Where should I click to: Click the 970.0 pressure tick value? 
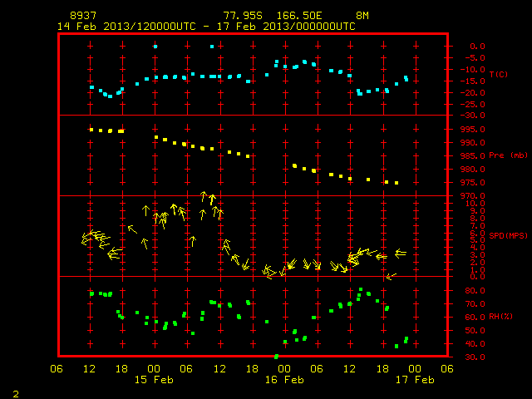(x=473, y=196)
